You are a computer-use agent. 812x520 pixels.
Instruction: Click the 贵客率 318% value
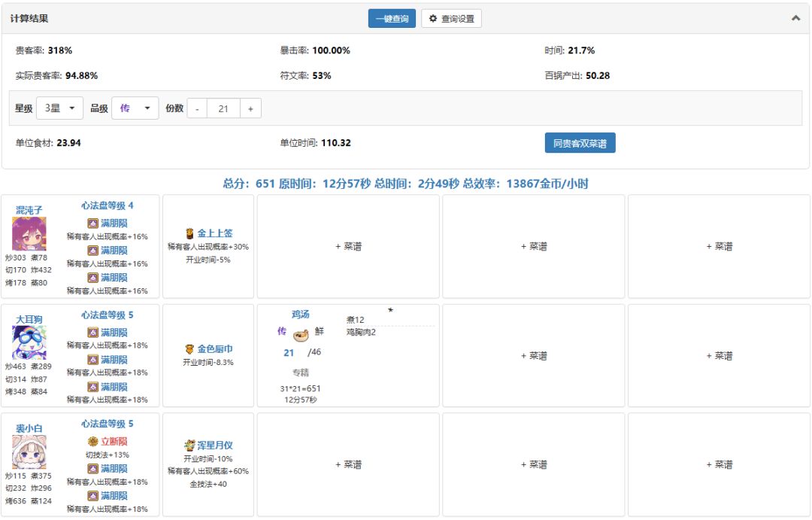coord(60,50)
